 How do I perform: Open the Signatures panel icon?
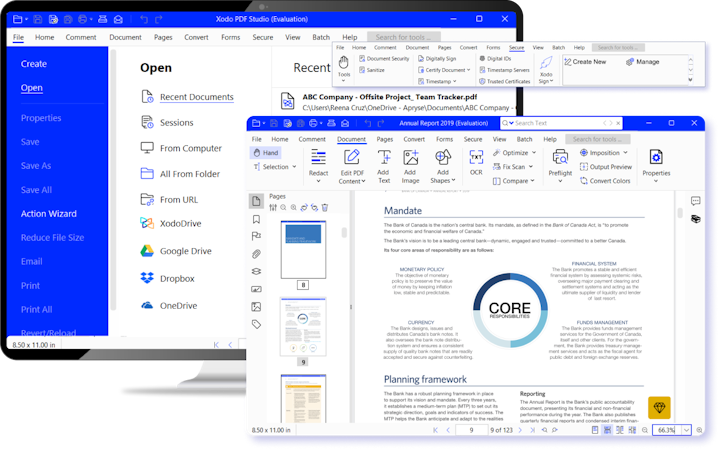click(256, 289)
